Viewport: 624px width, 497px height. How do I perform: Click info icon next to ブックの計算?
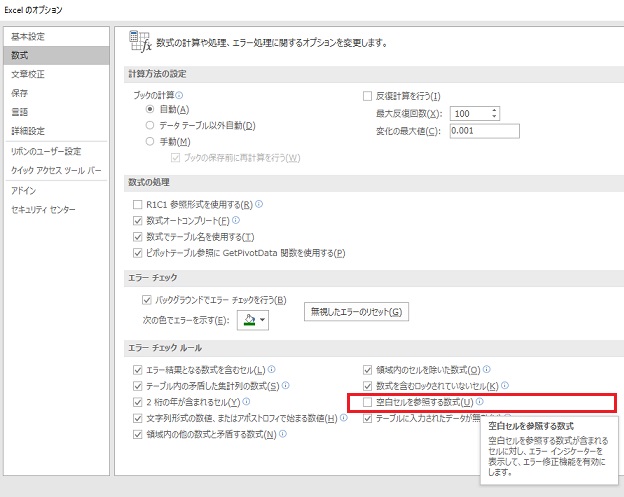(179, 95)
